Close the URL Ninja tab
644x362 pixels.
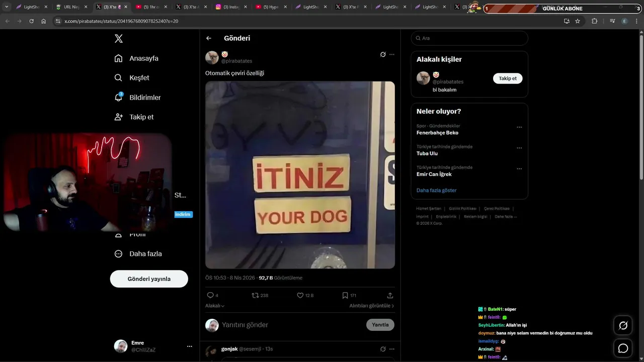[x=86, y=7]
